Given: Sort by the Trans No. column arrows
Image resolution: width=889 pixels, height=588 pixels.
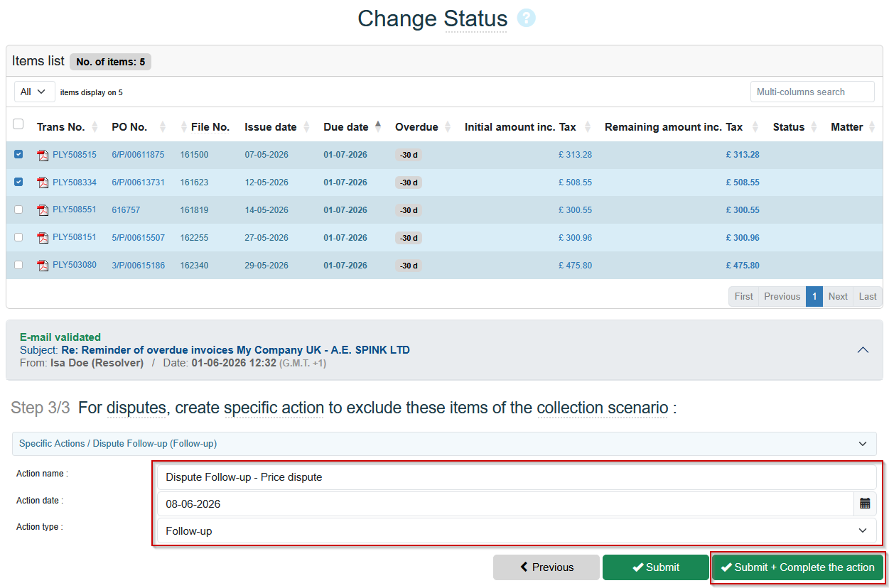Looking at the screenshot, I should tap(95, 127).
